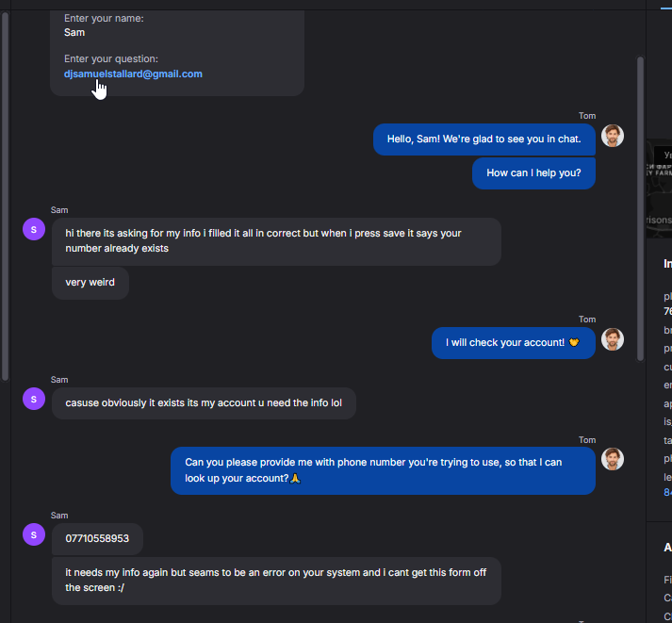672x623 pixels.
Task: Click the left sidebar vertical scrollbar
Action: point(5,196)
